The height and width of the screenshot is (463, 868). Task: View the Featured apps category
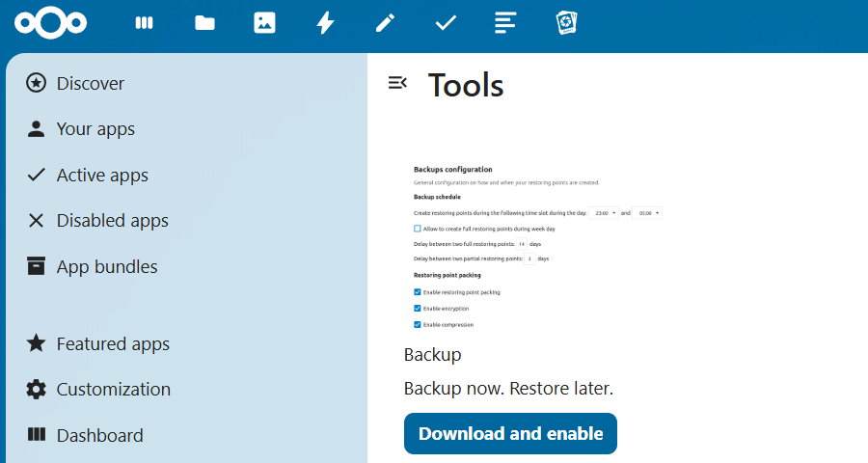pyautogui.click(x=113, y=344)
